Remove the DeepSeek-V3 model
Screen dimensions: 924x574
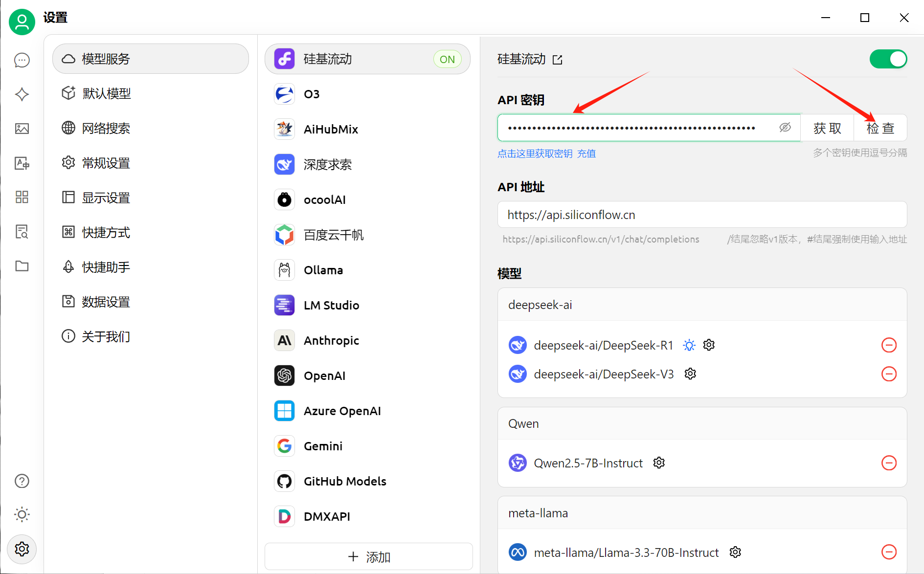click(x=889, y=374)
